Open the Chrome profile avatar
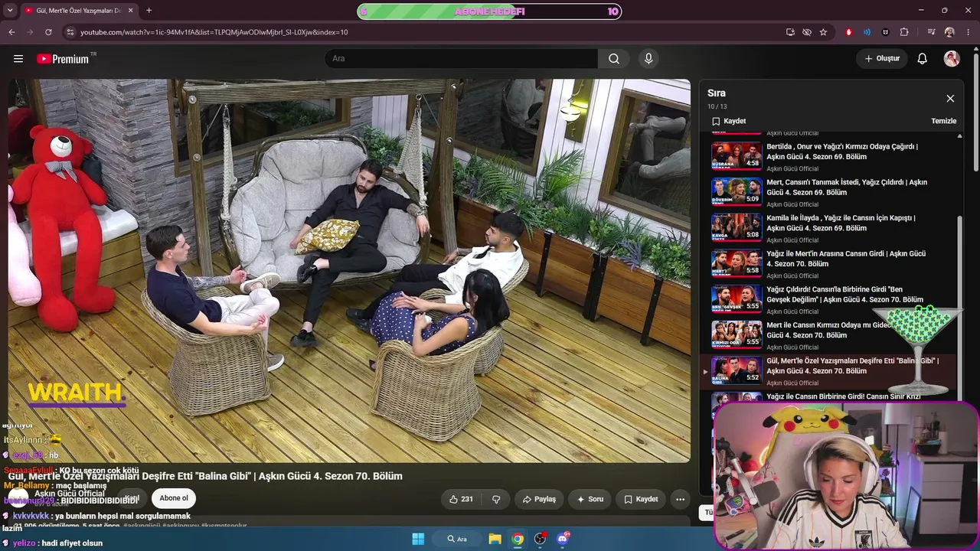 (x=949, y=32)
